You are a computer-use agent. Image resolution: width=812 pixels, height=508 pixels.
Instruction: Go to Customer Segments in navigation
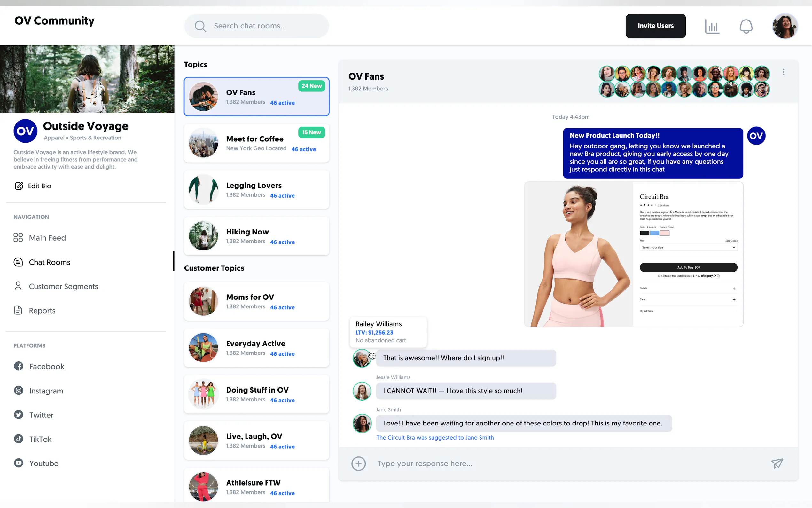click(x=63, y=286)
